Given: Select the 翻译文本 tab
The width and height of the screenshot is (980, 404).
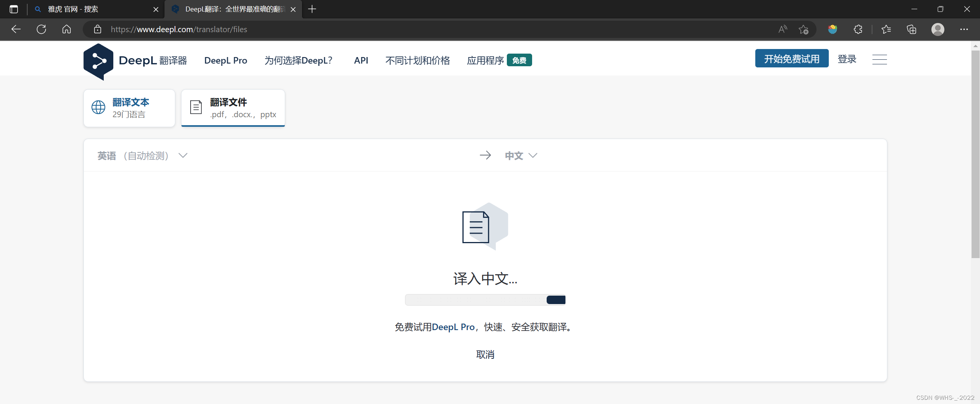Looking at the screenshot, I should [x=129, y=108].
